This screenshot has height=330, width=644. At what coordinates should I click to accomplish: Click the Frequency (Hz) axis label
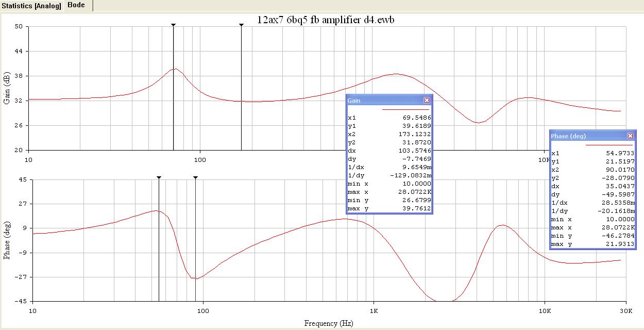click(x=329, y=324)
